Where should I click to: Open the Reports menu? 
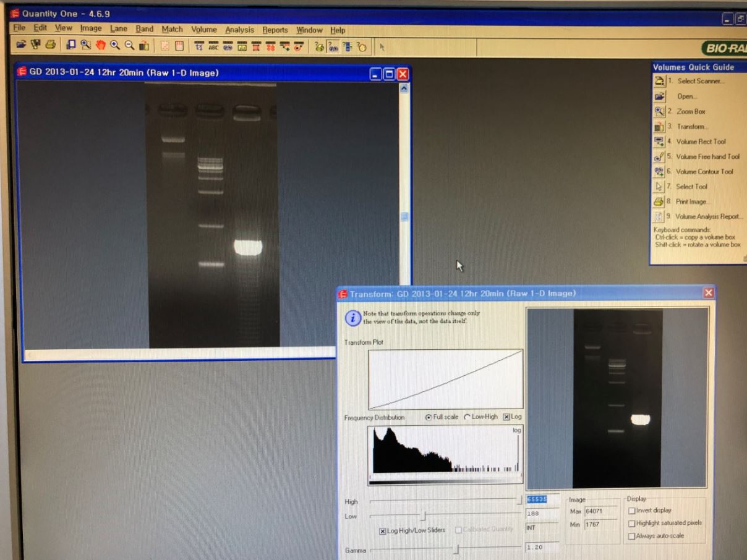275,30
